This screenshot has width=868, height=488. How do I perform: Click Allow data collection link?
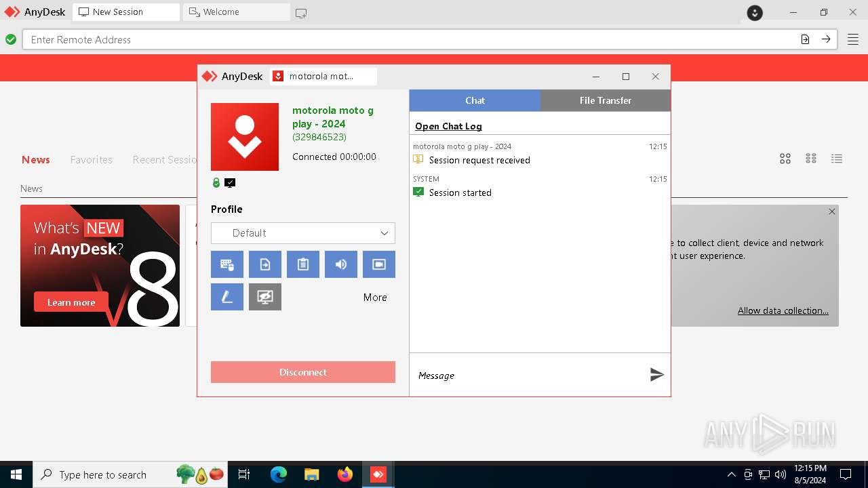(783, 310)
